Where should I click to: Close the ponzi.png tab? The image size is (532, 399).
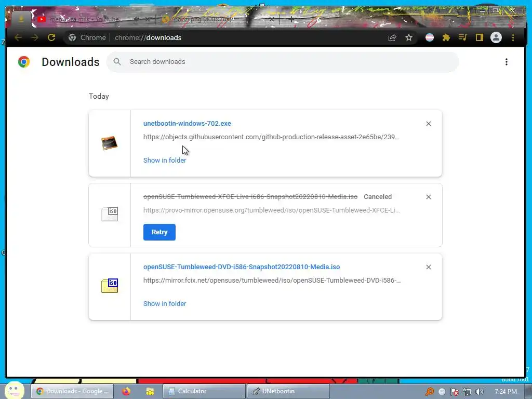pos(271,19)
